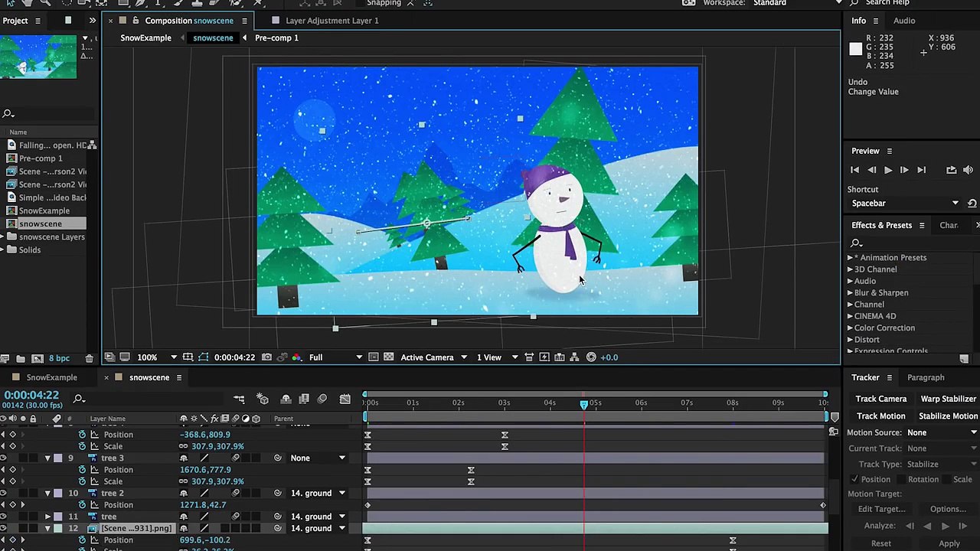Jump to first frame in Preview panel
The image size is (980, 551).
tap(854, 170)
